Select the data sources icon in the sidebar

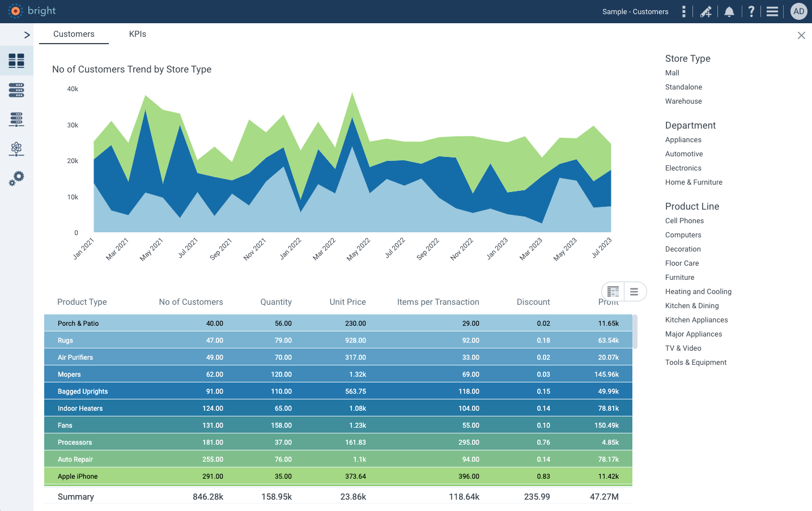pyautogui.click(x=16, y=90)
